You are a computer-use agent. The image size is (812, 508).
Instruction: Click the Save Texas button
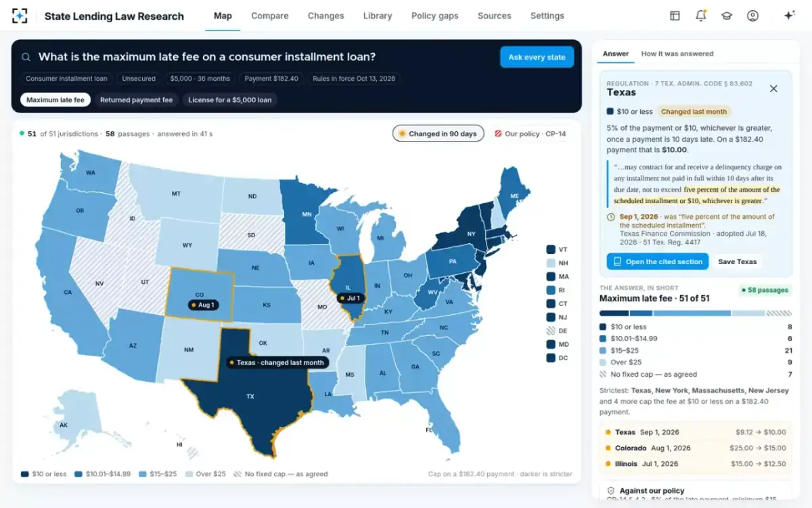737,261
